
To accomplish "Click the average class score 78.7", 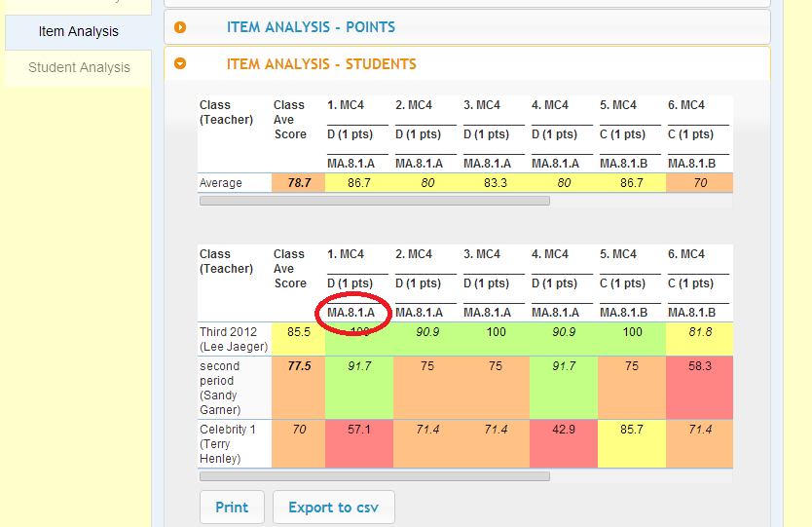I will click(x=299, y=183).
